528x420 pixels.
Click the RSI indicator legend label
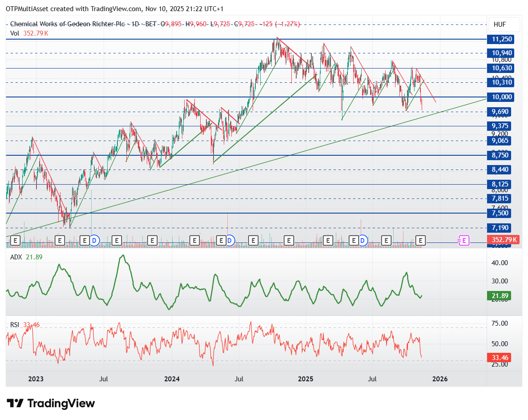click(x=15, y=325)
